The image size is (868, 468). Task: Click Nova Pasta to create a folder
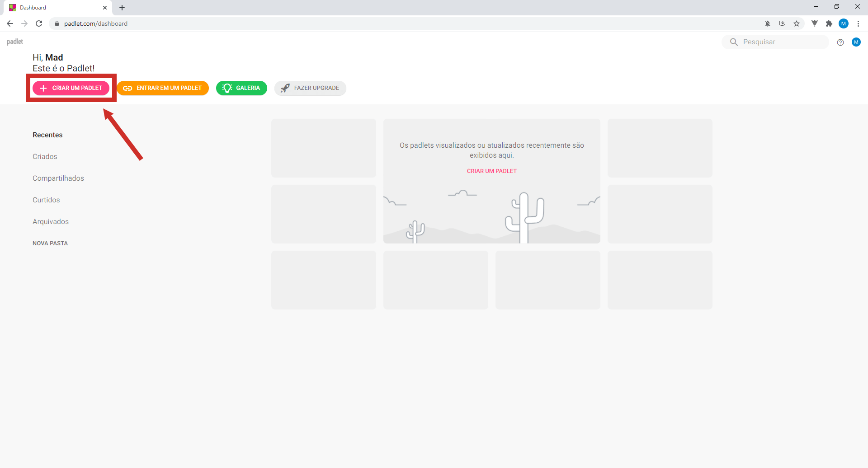[x=50, y=243]
